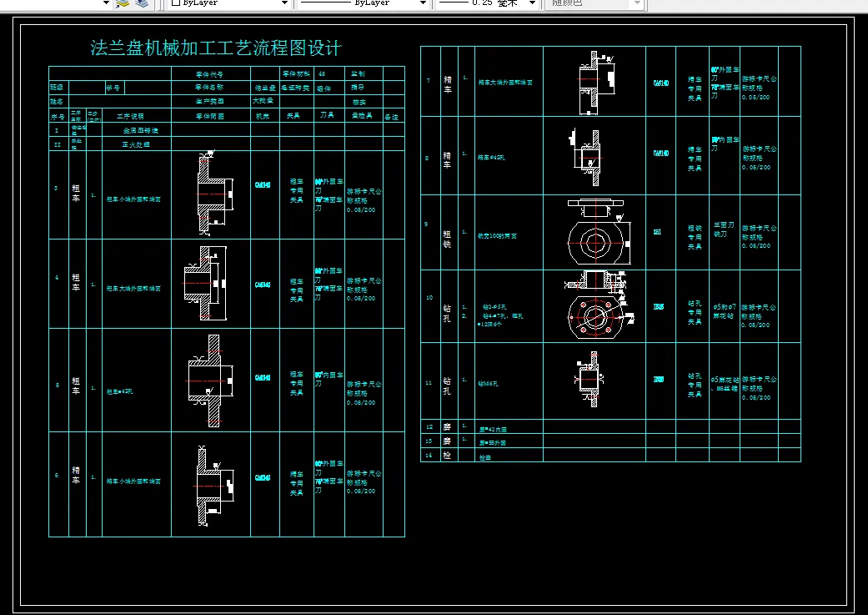Screen dimensions: 868x615
Task: Open the layer dropdown arrow left of layer icons
Action: (x=106, y=3)
